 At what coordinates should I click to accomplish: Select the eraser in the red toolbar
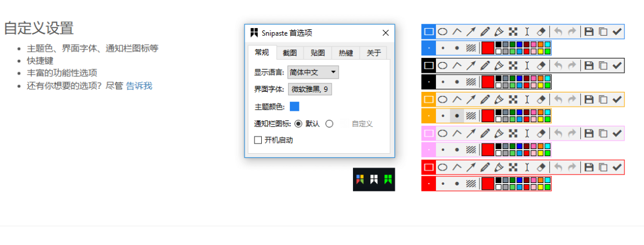click(x=541, y=167)
